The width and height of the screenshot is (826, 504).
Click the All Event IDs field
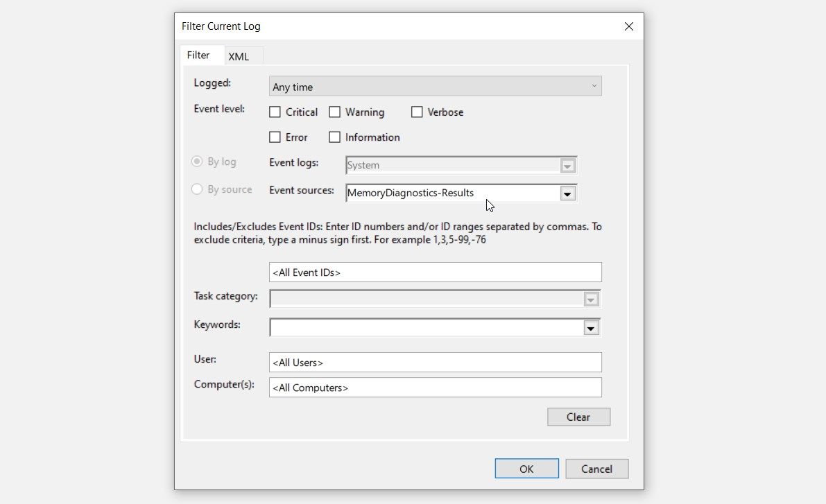point(435,272)
